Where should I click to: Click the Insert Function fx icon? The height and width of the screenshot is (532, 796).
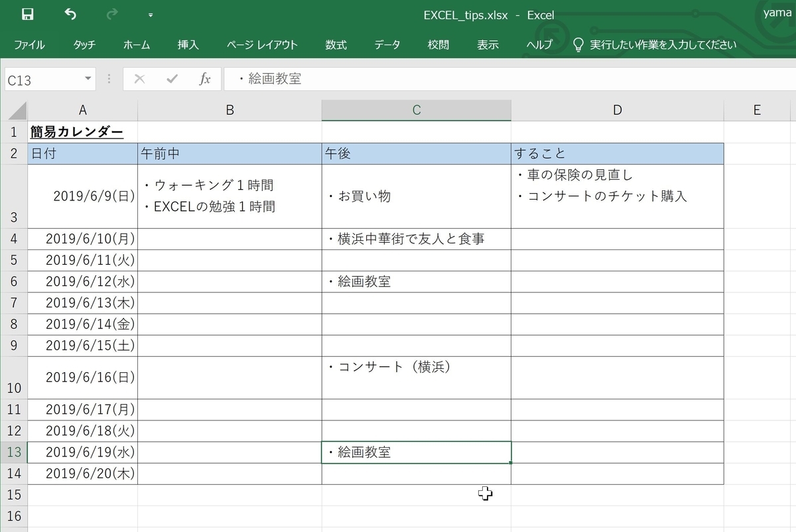click(206, 78)
